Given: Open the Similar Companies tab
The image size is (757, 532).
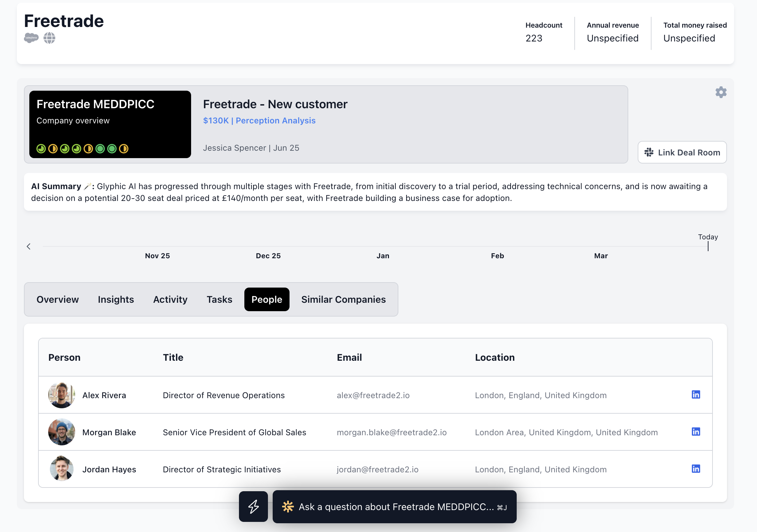Looking at the screenshot, I should 343,299.
